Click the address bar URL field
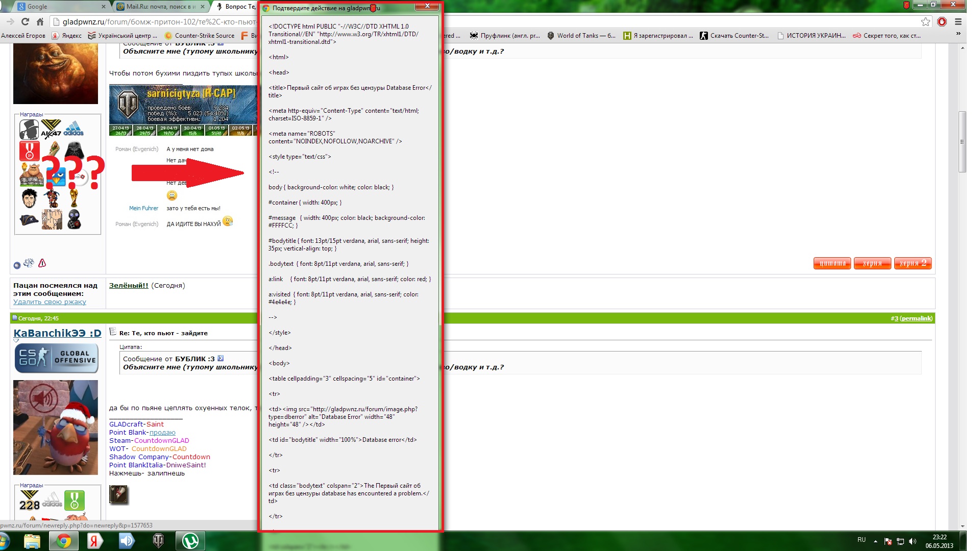This screenshot has width=980, height=551. [x=153, y=21]
